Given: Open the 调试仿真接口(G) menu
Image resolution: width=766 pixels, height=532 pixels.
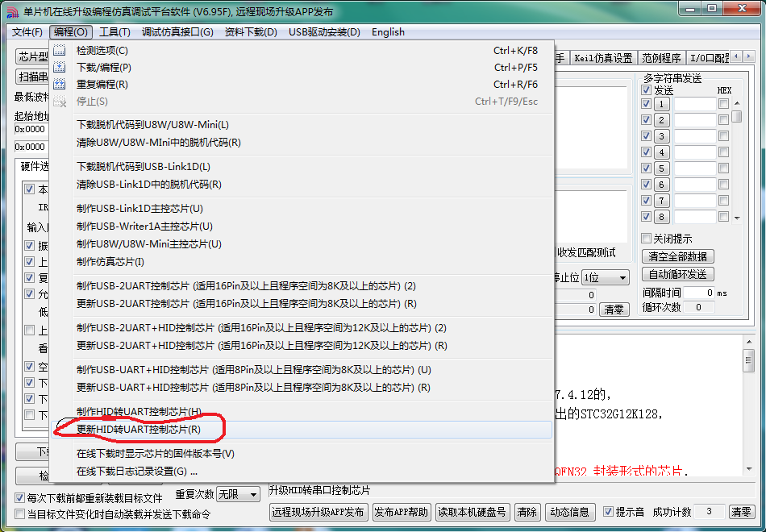Looking at the screenshot, I should [x=178, y=32].
